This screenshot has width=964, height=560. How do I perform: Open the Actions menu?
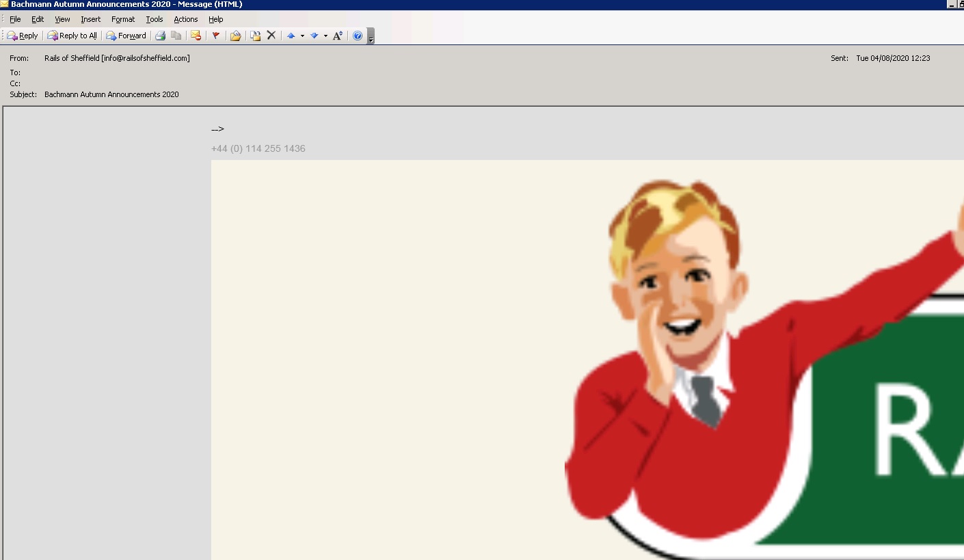[x=186, y=19]
